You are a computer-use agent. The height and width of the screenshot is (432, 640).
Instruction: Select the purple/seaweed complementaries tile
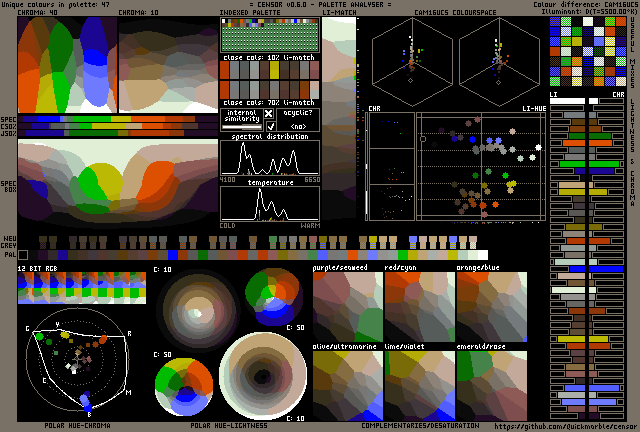pos(348,308)
